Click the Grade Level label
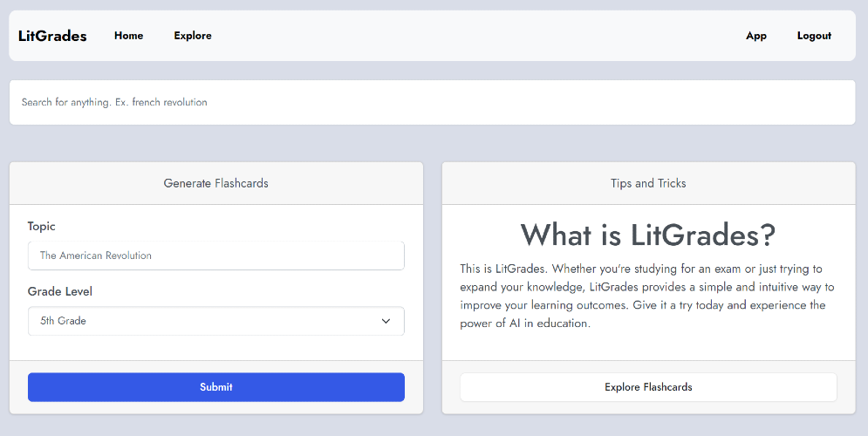The image size is (868, 436). click(x=60, y=291)
